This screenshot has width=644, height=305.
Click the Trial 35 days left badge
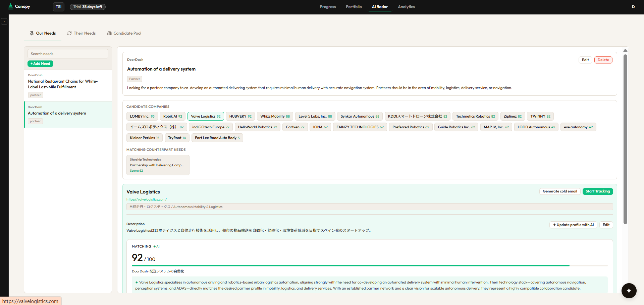pos(88,7)
